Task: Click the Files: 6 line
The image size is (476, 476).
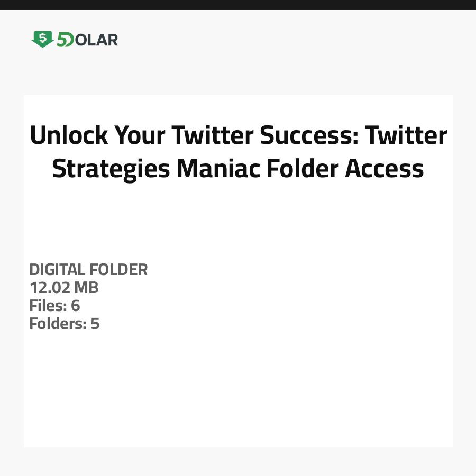Action: [x=54, y=306]
